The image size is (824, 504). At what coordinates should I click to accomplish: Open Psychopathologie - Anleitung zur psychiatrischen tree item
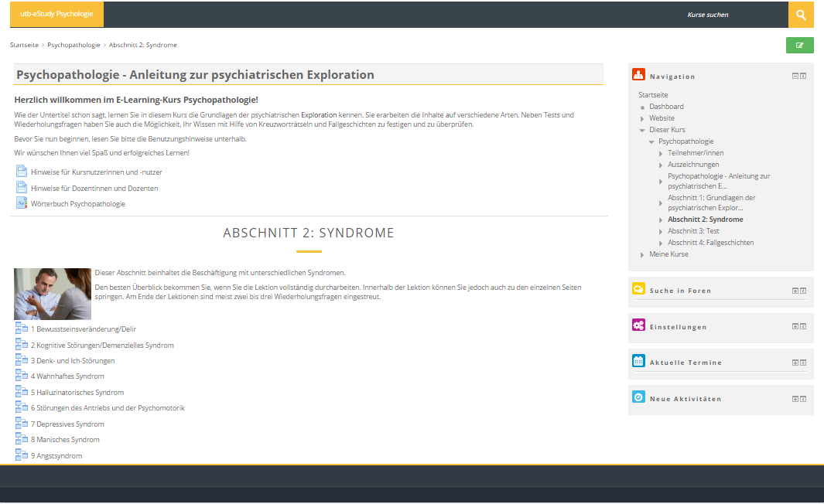719,181
